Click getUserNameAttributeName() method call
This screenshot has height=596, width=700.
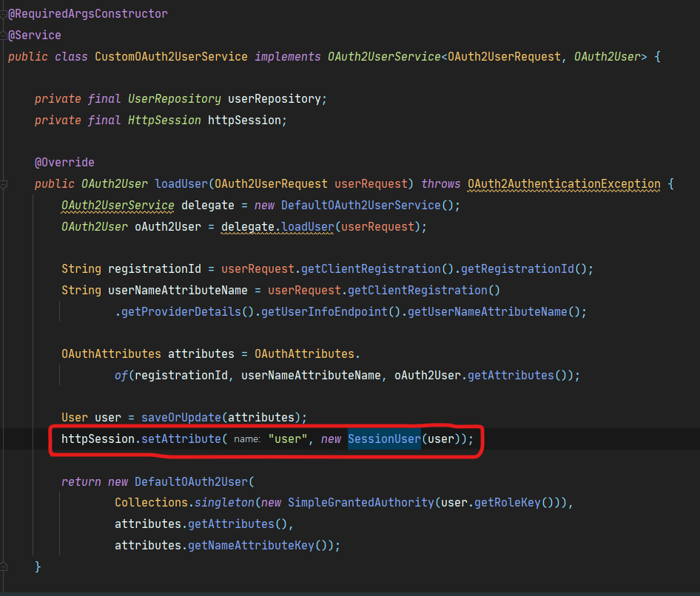(494, 312)
